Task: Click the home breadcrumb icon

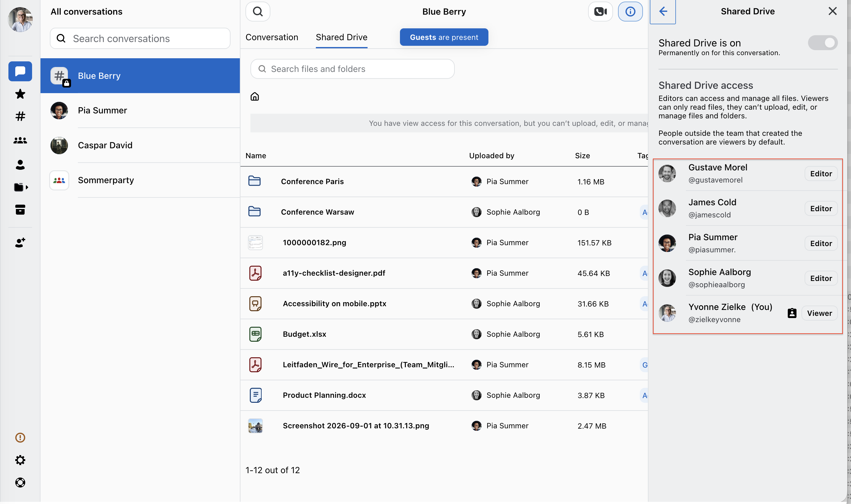Action: (254, 97)
